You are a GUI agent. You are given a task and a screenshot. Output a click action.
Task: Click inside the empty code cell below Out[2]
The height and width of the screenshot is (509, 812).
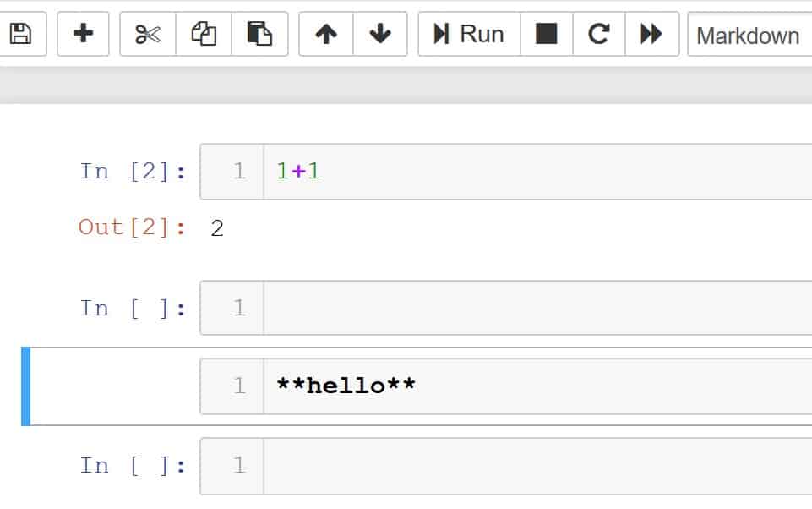tap(537, 308)
